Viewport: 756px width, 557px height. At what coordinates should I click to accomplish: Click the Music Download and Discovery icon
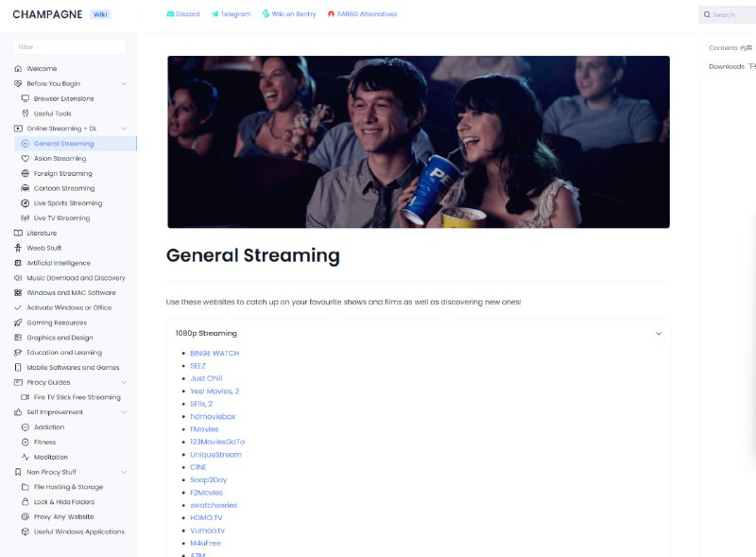coord(18,278)
